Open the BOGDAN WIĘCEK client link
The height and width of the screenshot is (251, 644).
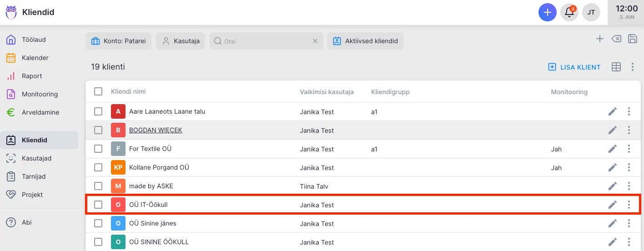(156, 130)
